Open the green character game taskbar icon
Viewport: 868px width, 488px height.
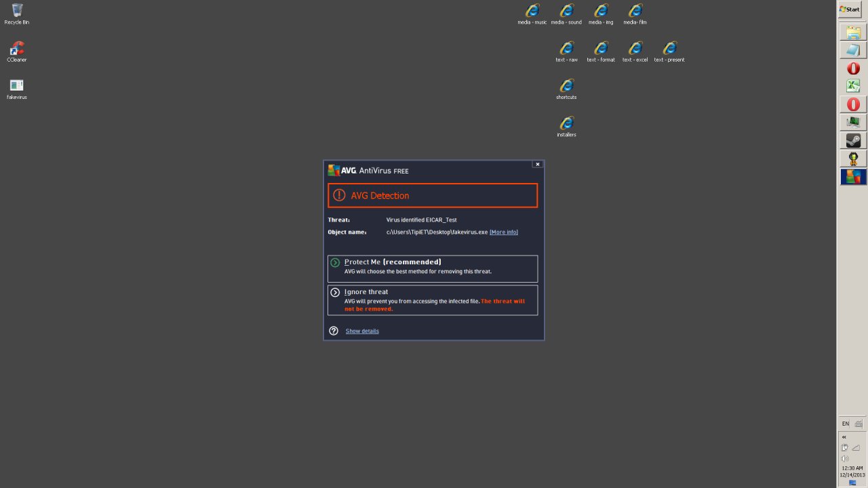pyautogui.click(x=853, y=159)
